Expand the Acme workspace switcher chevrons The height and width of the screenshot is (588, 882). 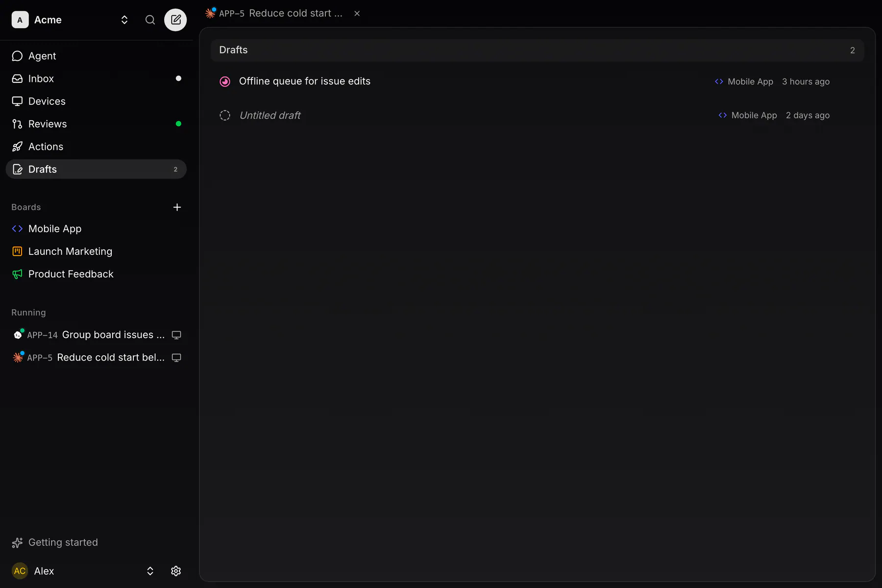[124, 20]
